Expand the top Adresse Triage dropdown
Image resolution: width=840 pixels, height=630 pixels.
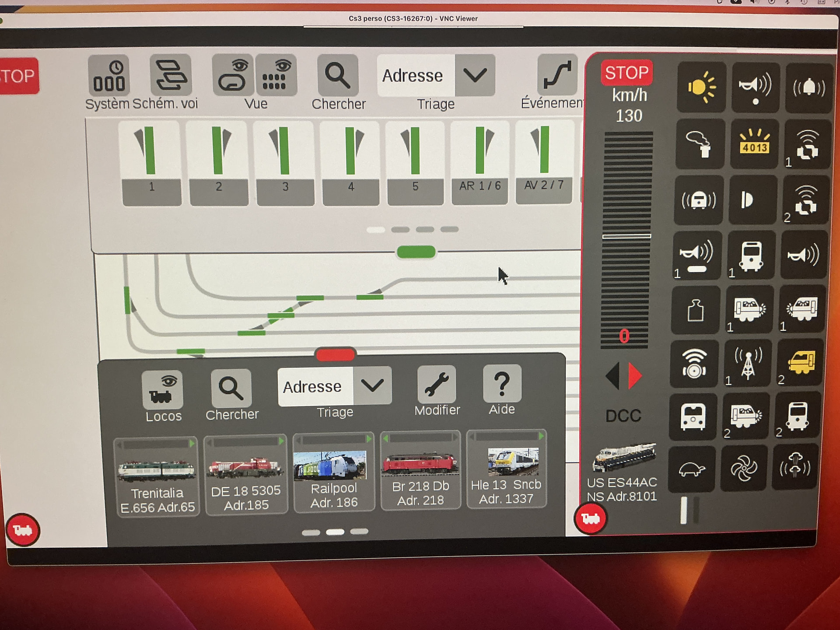(475, 75)
